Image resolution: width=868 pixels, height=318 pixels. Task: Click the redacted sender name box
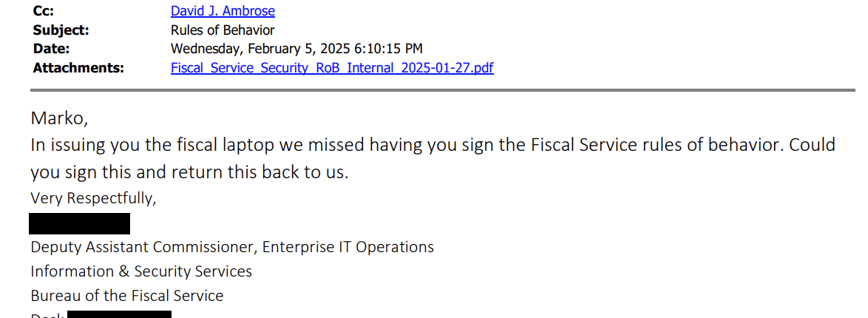80,223
